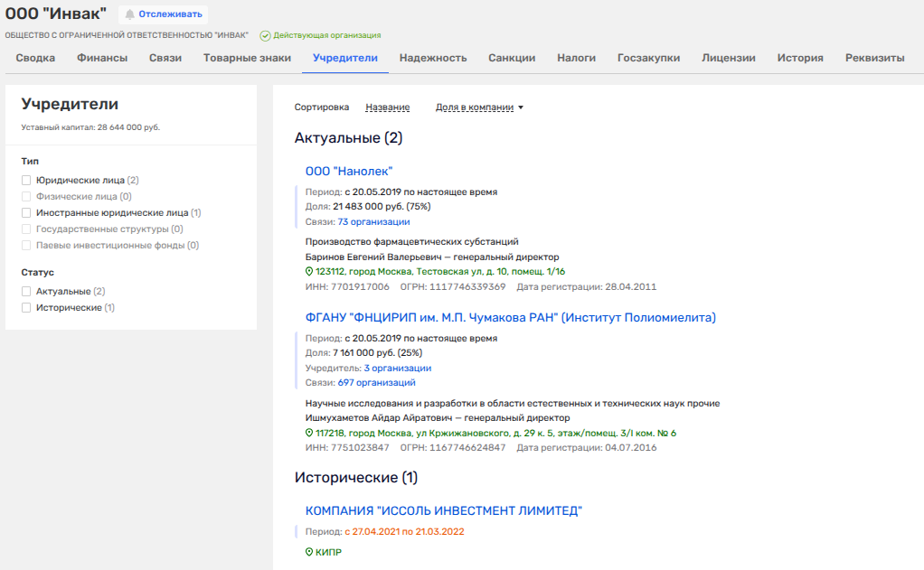Go to the Товарные знаки tab

coord(247,58)
